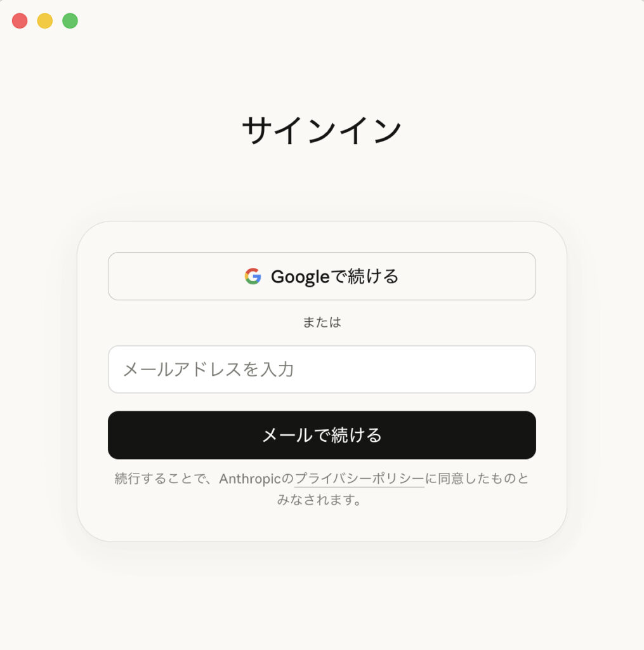Image resolution: width=644 pixels, height=650 pixels.
Task: Click the サインイン page heading
Action: 322,131
